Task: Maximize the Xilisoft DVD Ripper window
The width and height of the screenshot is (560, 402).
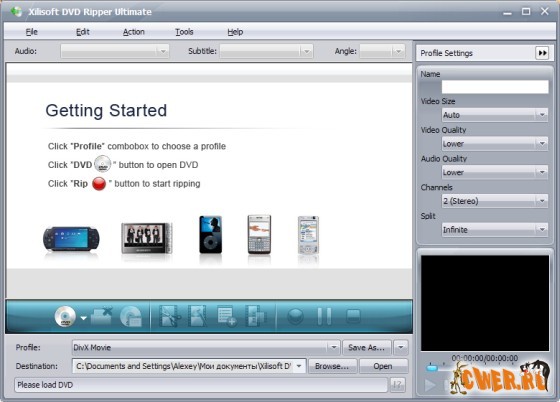Action: 526,12
